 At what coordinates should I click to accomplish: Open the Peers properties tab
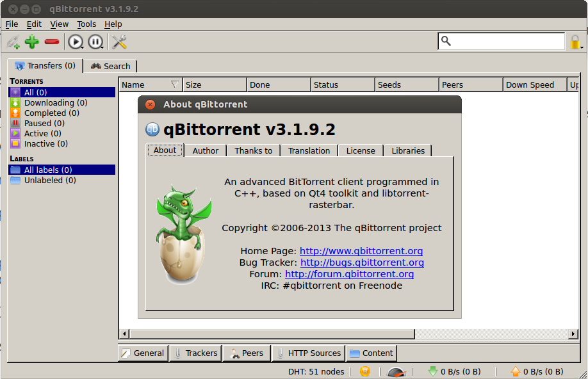point(247,353)
